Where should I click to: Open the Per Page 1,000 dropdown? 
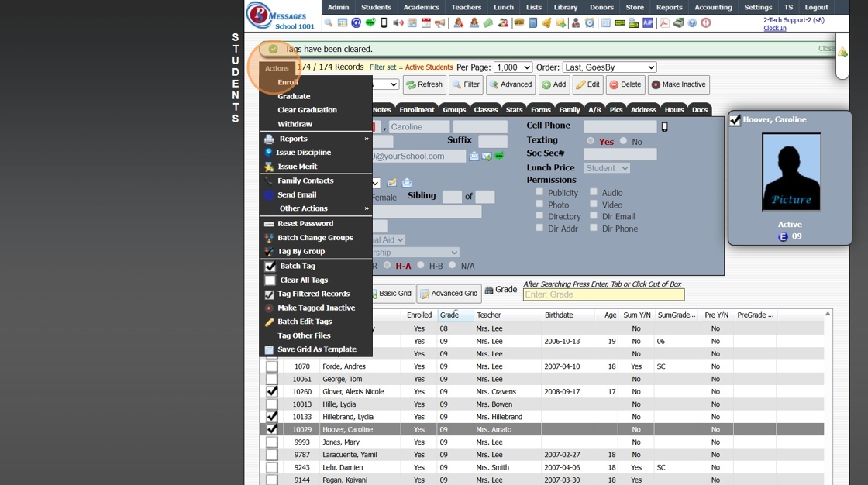[513, 67]
